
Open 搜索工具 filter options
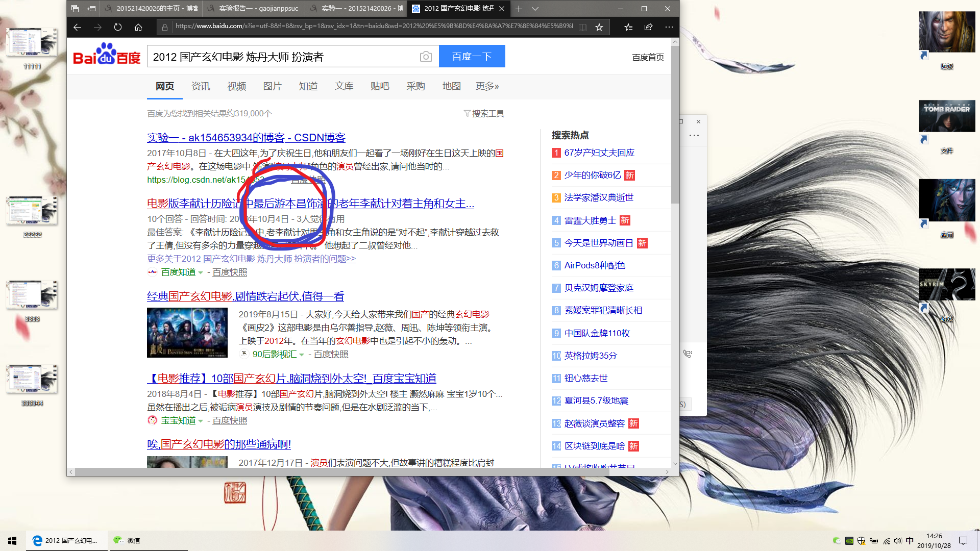pyautogui.click(x=484, y=113)
